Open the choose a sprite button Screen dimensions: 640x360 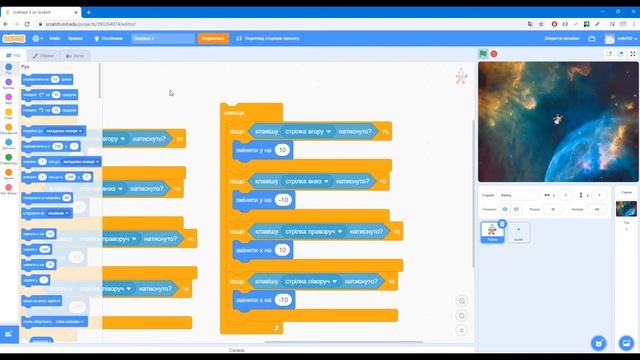tap(599, 343)
